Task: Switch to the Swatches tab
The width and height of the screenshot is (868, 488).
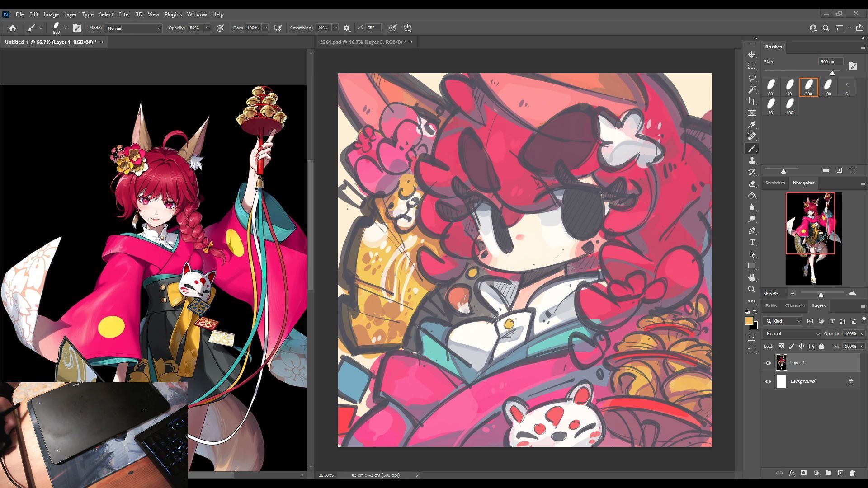Action: (x=775, y=183)
